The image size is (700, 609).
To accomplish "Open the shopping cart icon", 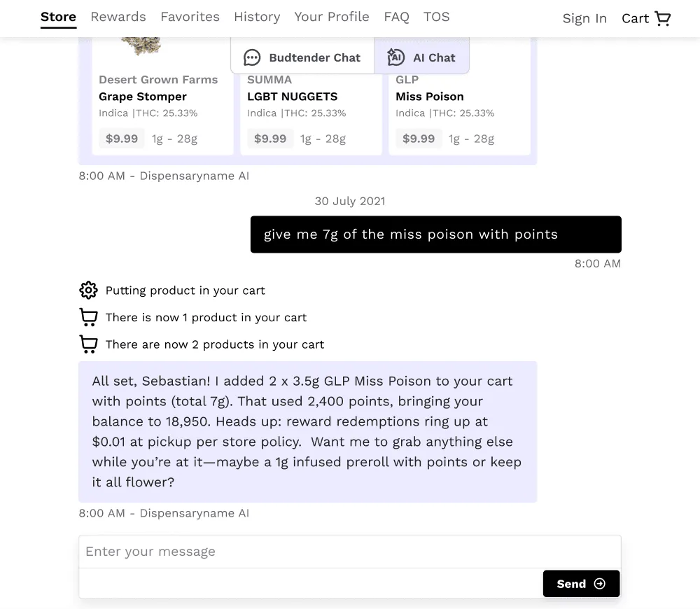I will 662,18.
